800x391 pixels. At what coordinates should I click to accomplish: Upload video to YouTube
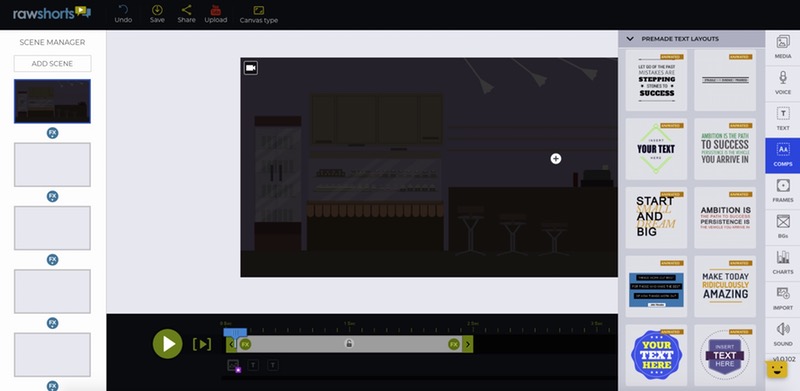[216, 14]
